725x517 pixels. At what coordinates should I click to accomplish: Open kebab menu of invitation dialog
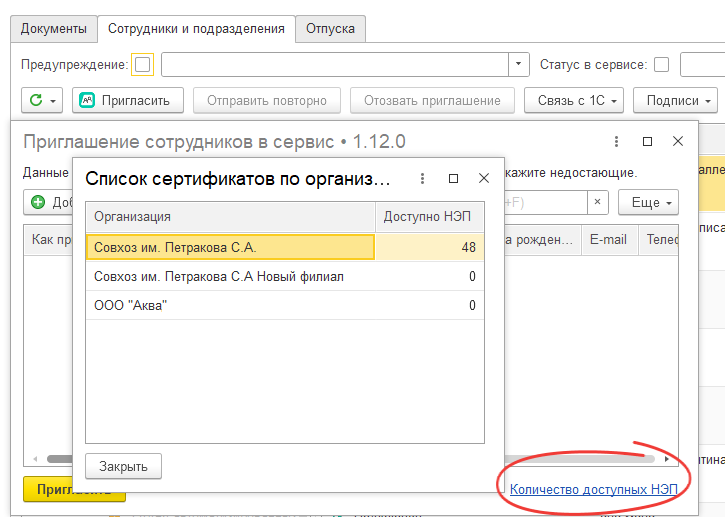point(617,142)
